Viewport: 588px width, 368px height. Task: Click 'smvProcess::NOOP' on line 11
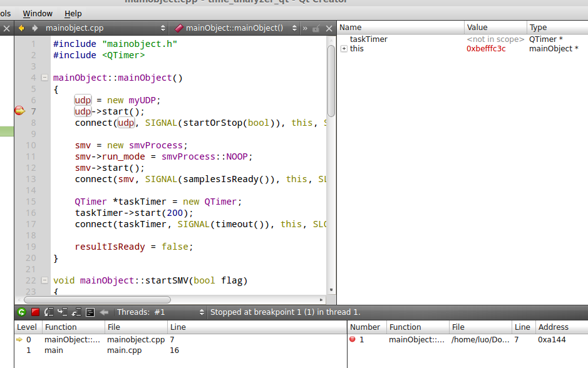coord(204,156)
